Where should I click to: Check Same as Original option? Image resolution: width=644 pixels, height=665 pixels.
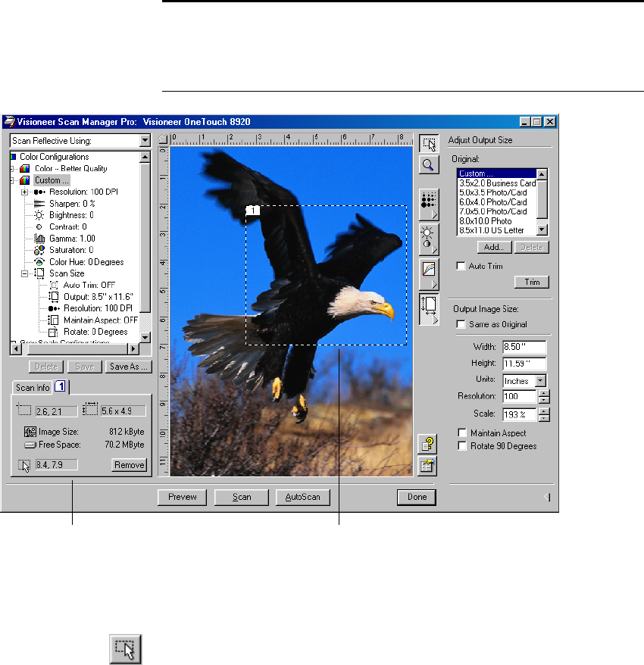click(461, 324)
